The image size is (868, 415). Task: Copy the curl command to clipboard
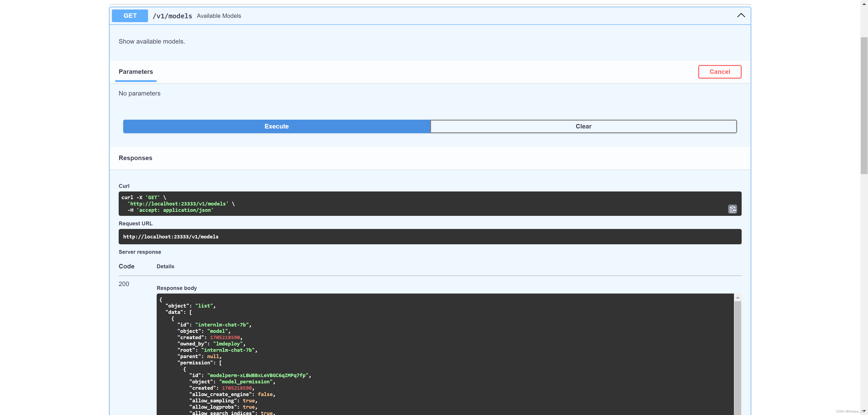(732, 209)
